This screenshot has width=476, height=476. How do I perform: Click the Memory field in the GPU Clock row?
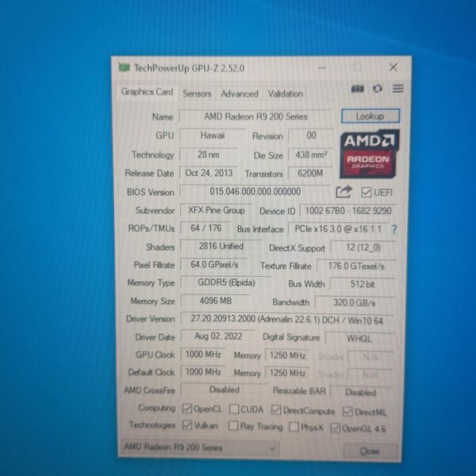point(287,355)
